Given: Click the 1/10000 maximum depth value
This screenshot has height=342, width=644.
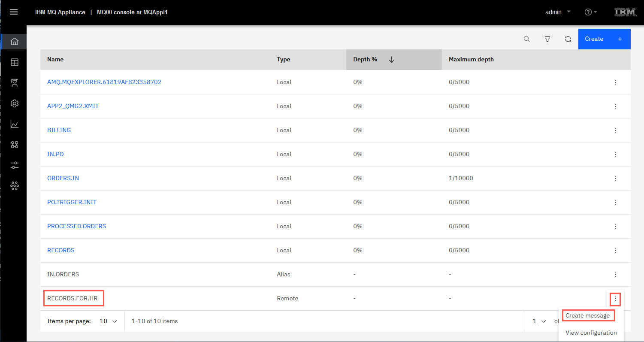Looking at the screenshot, I should (461, 178).
